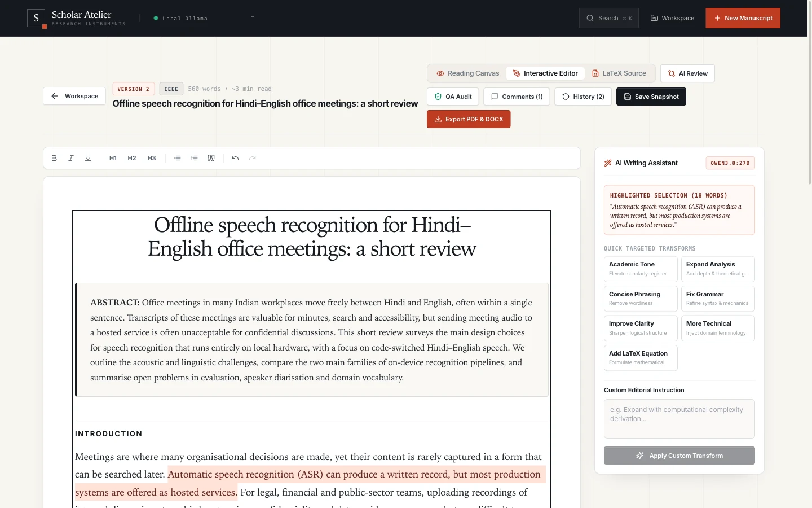Open History (2)
The image size is (812, 508).
point(583,97)
